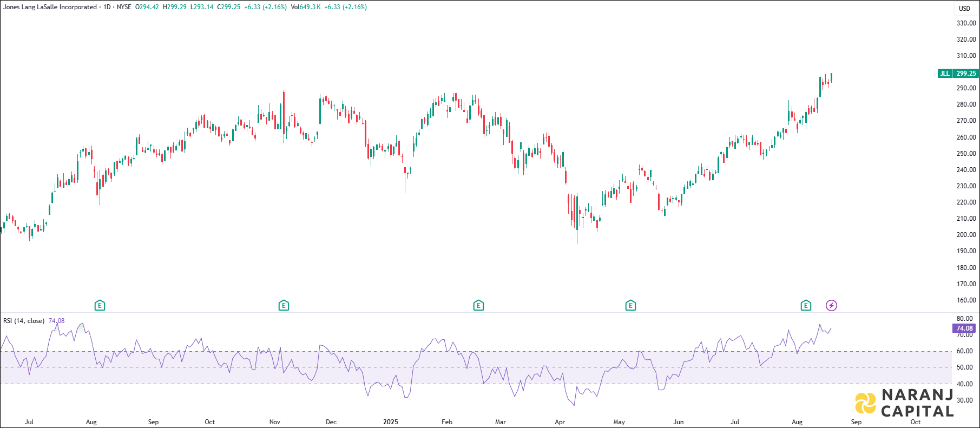The image size is (980, 428).
Task: Open the USD currency selector
Action: click(x=965, y=8)
